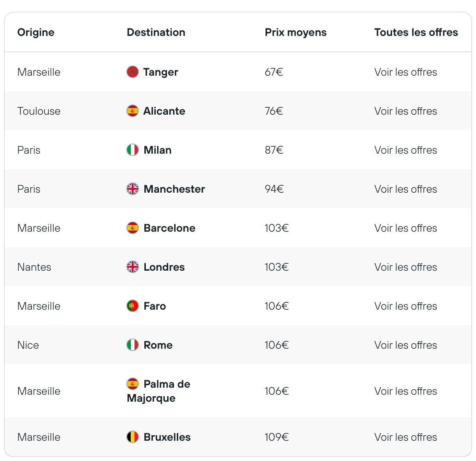Screen dimensions: 476x461
Task: Click the Destination column header
Action: 156,32
